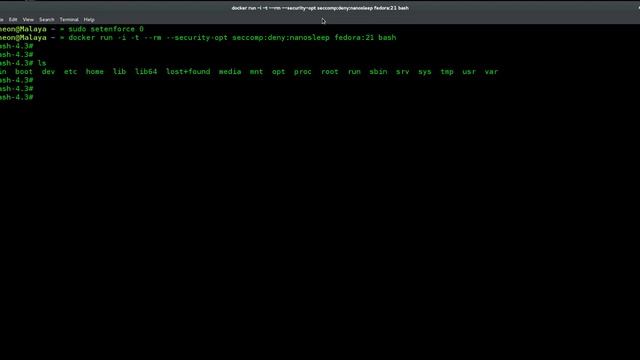This screenshot has width=640, height=360.
Task: Click the 'srv' directory name
Action: (402, 71)
